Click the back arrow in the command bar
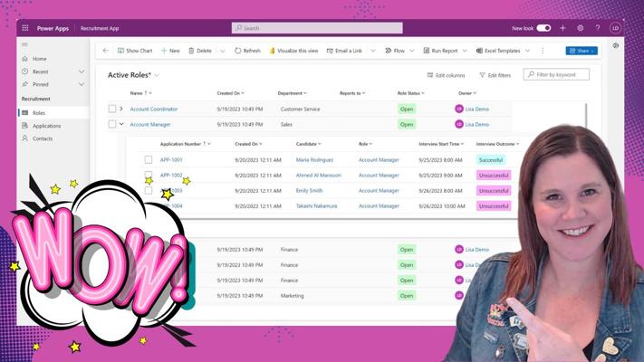Image resolution: width=644 pixels, height=362 pixels. point(106,51)
